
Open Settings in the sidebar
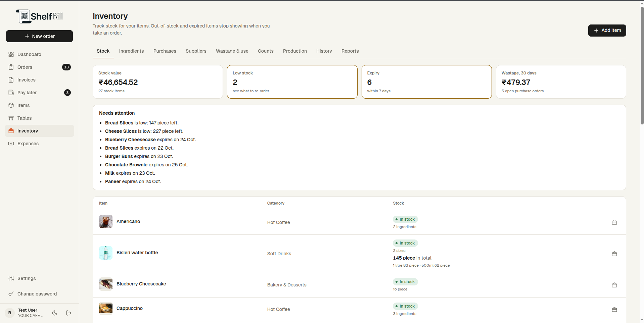coord(39,278)
